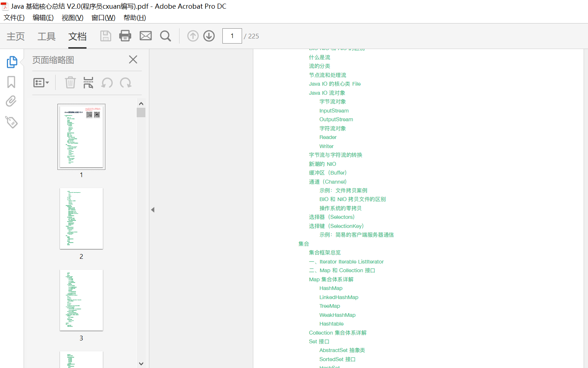The height and width of the screenshot is (368, 588).
Task: Select page 1 thumbnail
Action: [x=81, y=137]
